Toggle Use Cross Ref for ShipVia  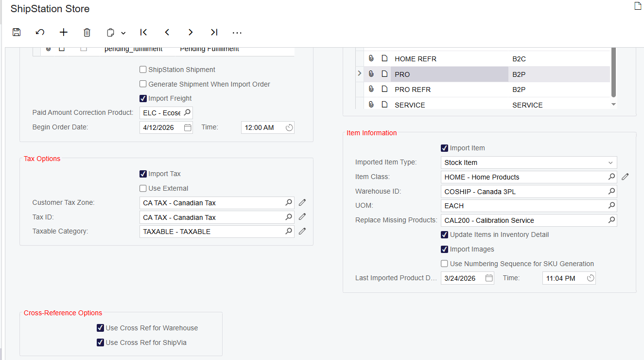coord(100,342)
